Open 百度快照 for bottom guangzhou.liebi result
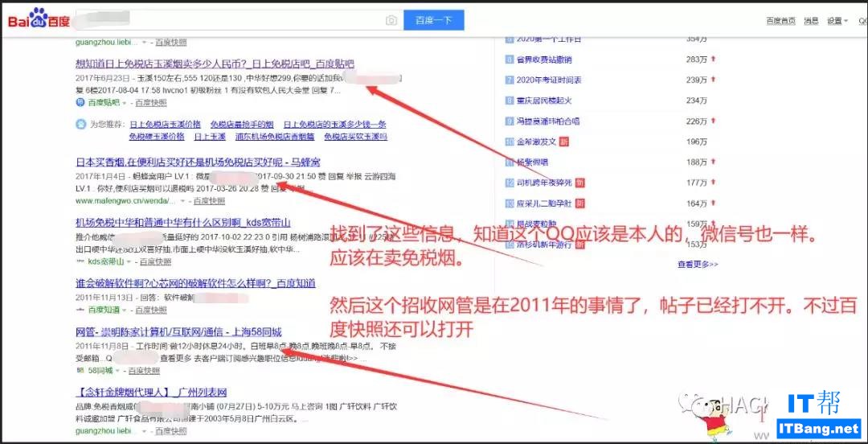The image size is (868, 444). 171,430
